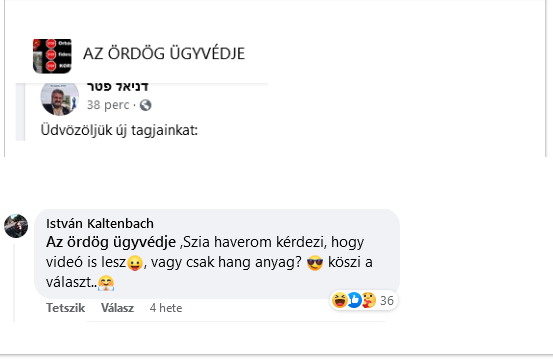This screenshot has height=360, width=553.
Task: Open the shared post author's profile picture
Action: (x=60, y=99)
